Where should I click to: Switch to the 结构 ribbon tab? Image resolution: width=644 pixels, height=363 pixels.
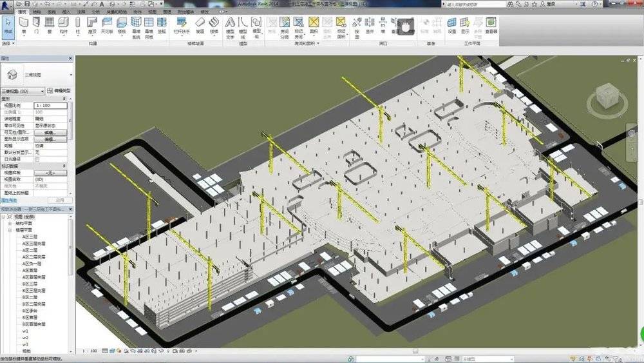pyautogui.click(x=37, y=12)
